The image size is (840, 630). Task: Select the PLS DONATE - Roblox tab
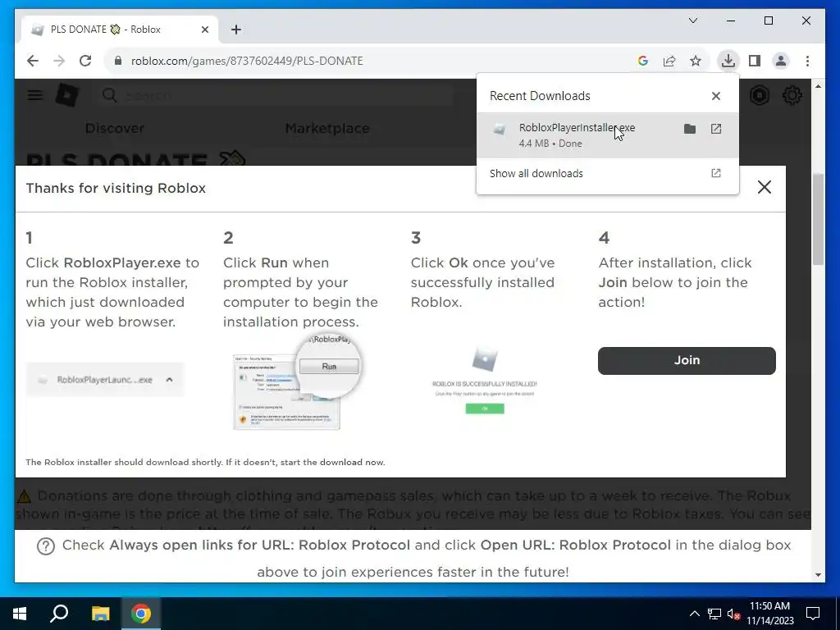(120, 30)
